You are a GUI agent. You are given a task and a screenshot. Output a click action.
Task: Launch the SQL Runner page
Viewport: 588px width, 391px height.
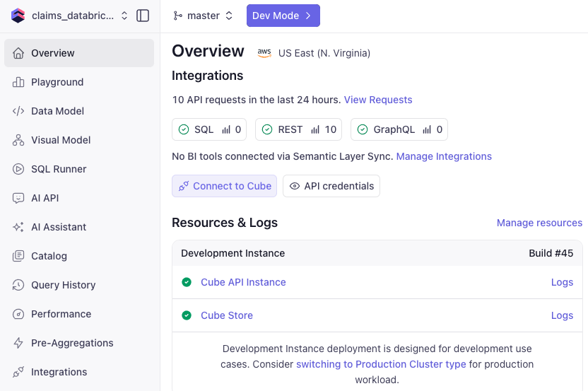pyautogui.click(x=79, y=169)
